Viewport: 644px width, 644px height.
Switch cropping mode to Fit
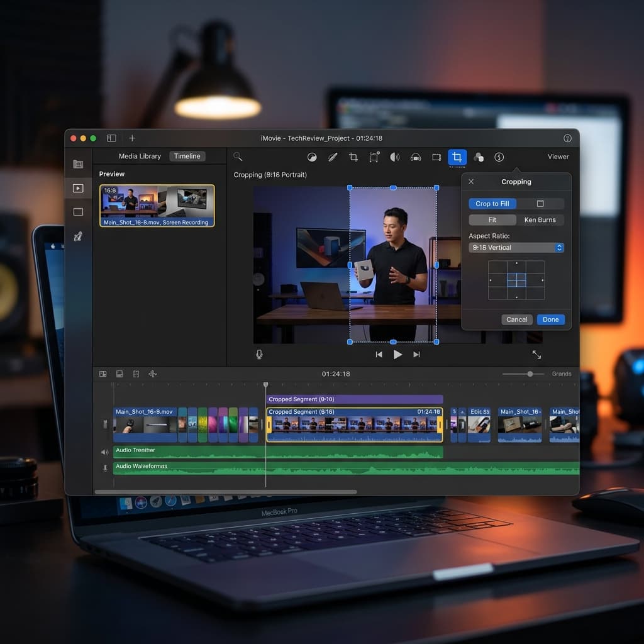pyautogui.click(x=492, y=219)
